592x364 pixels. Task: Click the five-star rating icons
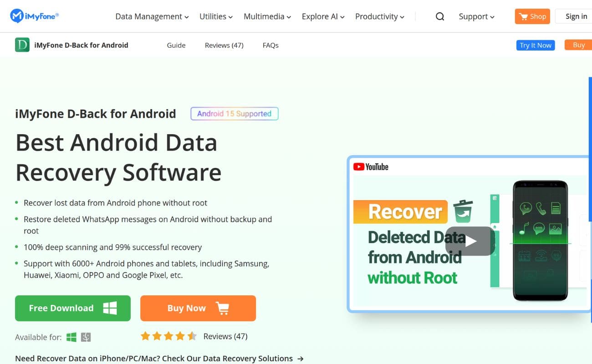(x=168, y=336)
